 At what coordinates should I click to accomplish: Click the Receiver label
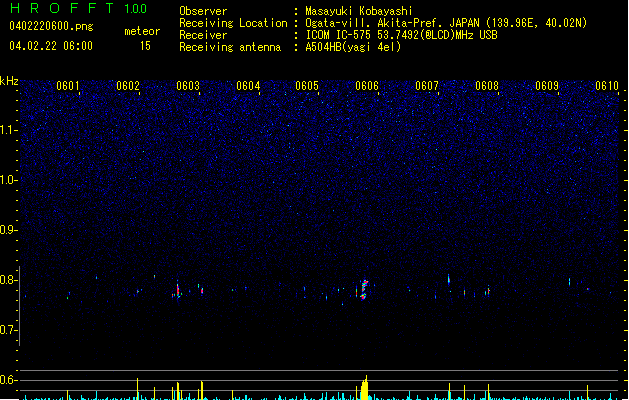pyautogui.click(x=203, y=35)
